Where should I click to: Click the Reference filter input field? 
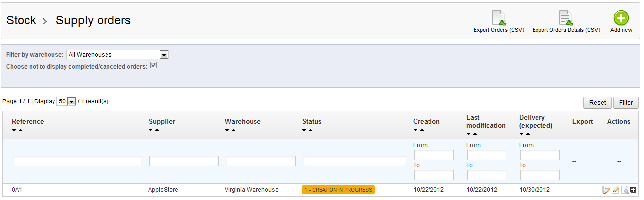[x=78, y=161]
